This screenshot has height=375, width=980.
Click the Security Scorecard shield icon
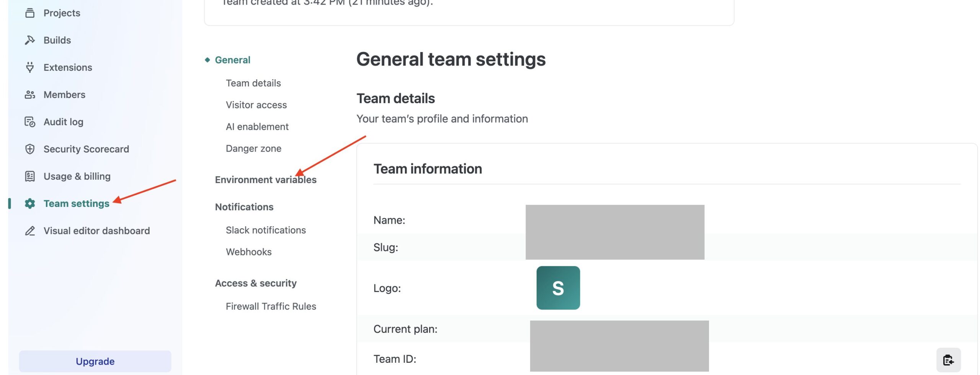[30, 149]
